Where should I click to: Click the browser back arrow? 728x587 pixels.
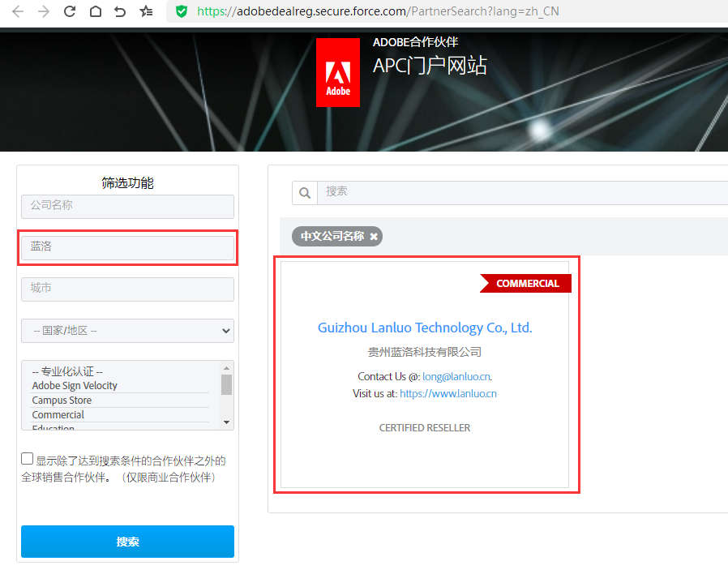point(18,11)
